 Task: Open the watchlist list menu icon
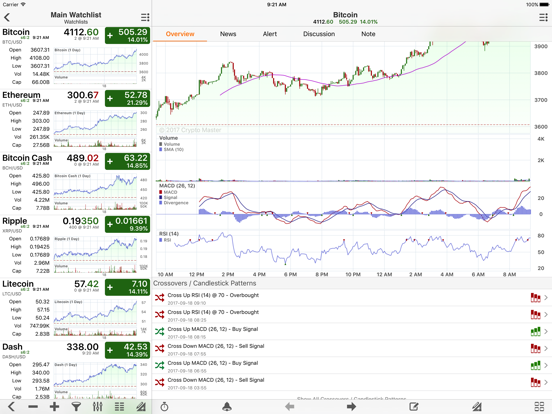145,17
